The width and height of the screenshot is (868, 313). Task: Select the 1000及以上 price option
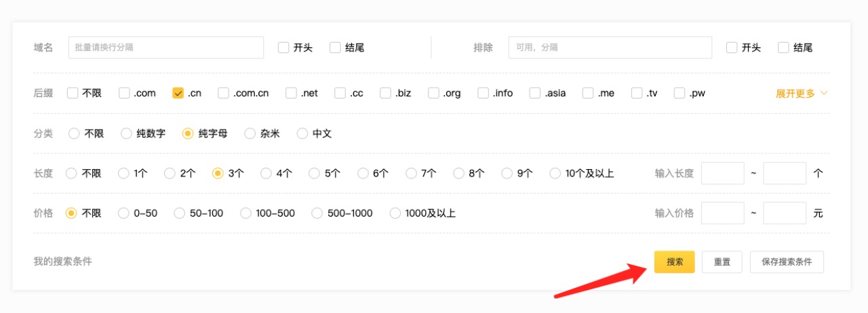point(395,213)
